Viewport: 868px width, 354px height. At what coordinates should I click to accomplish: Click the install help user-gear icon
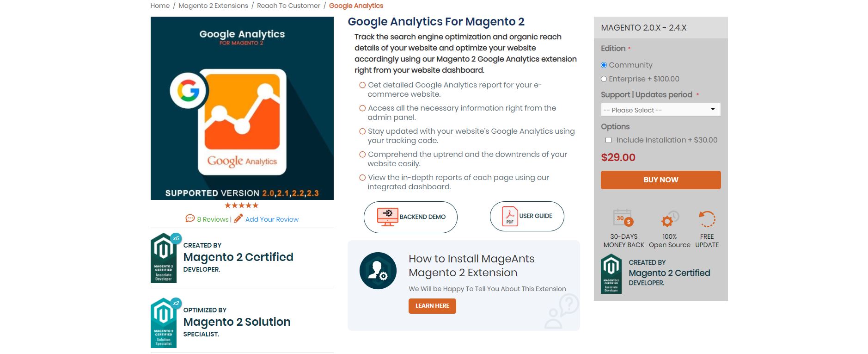(x=378, y=271)
